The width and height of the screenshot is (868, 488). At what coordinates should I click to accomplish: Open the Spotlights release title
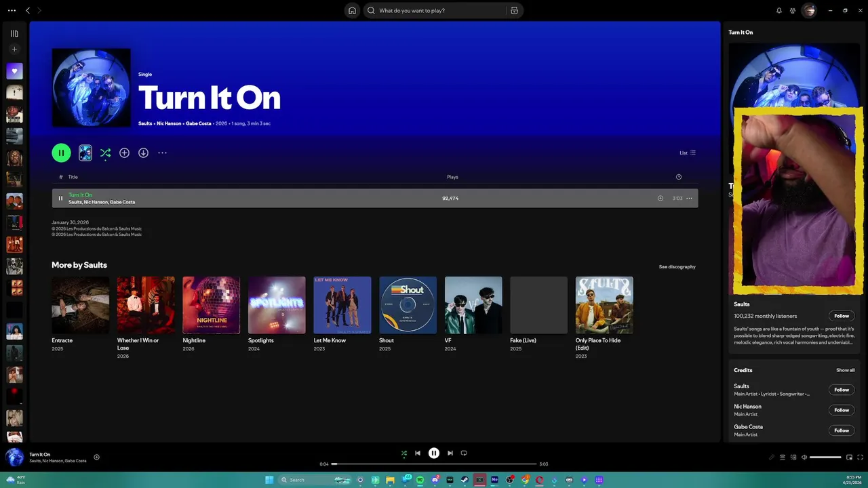pyautogui.click(x=261, y=340)
